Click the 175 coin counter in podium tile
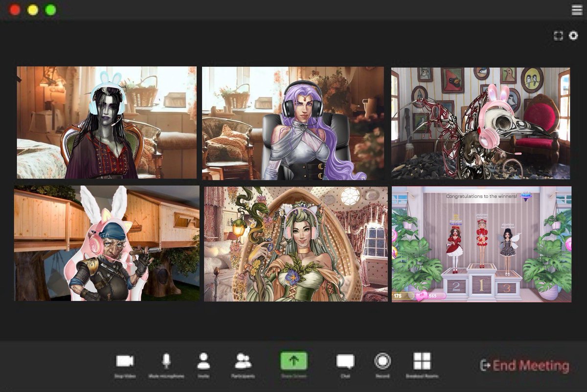587x392 pixels. [404, 296]
